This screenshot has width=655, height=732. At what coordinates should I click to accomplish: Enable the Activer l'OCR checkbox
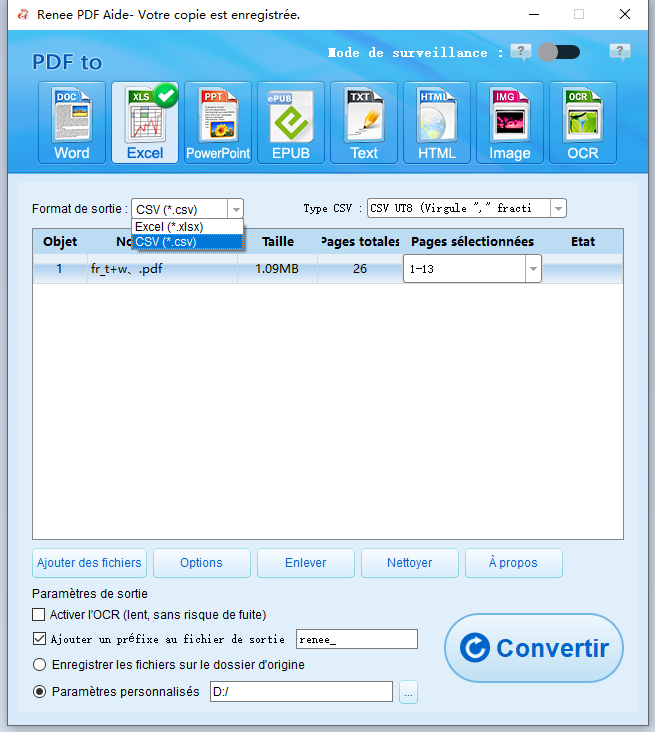39,614
